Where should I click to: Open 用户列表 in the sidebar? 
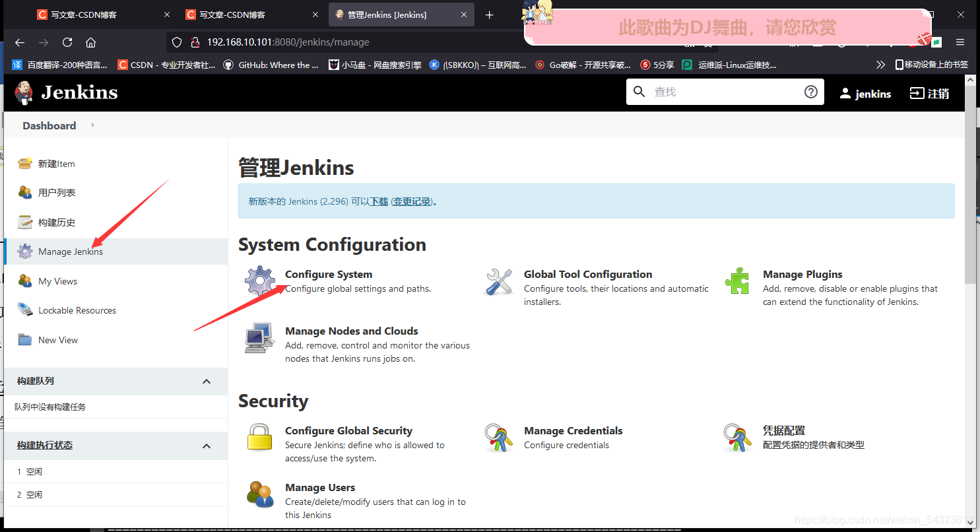tap(57, 193)
